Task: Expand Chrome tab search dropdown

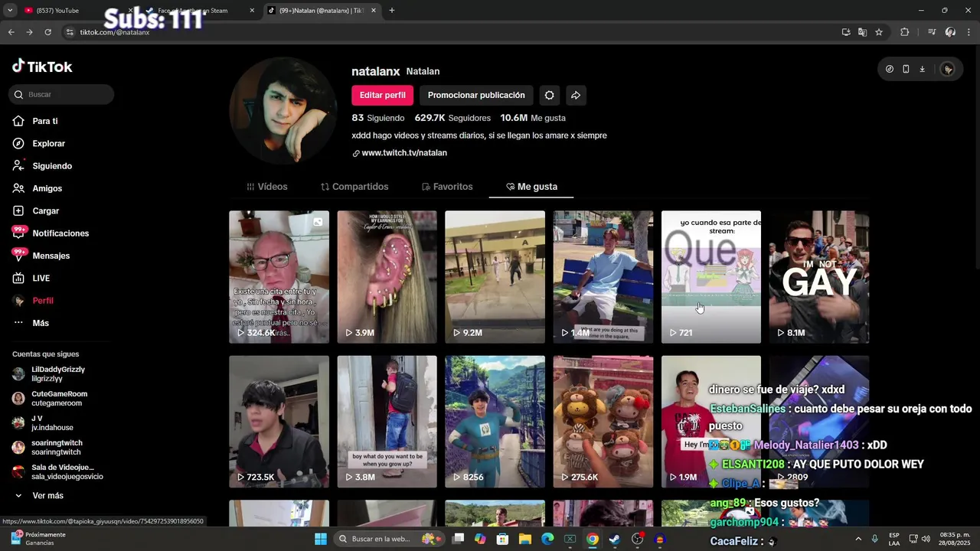Action: point(10,11)
